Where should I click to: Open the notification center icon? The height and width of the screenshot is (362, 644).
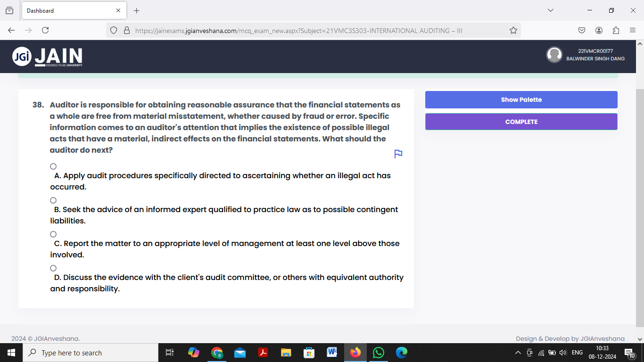point(630,353)
